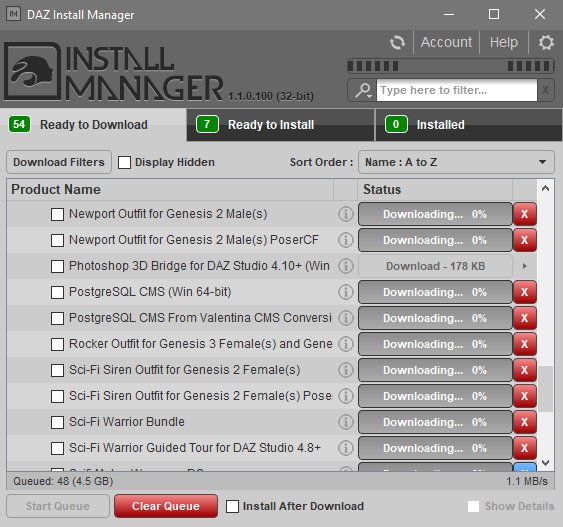The width and height of the screenshot is (563, 527).
Task: Click the Download Filters button
Action: [x=59, y=162]
